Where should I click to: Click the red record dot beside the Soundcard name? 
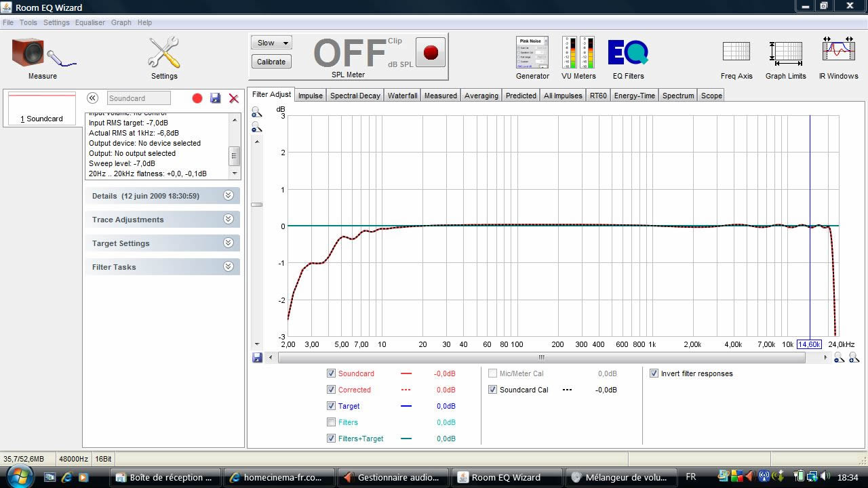tap(197, 98)
